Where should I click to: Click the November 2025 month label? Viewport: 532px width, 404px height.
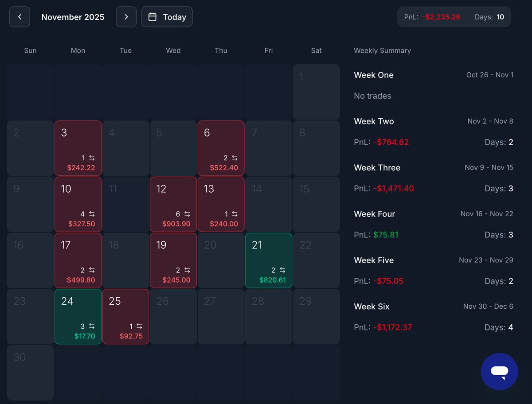(x=73, y=17)
